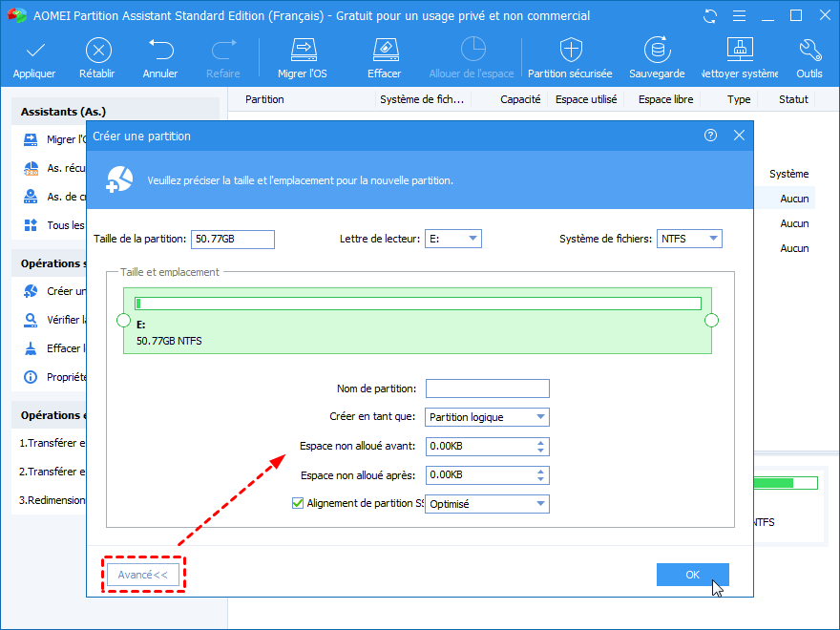Click the Type column header
Viewport: 840px width, 630px height.
point(739,99)
